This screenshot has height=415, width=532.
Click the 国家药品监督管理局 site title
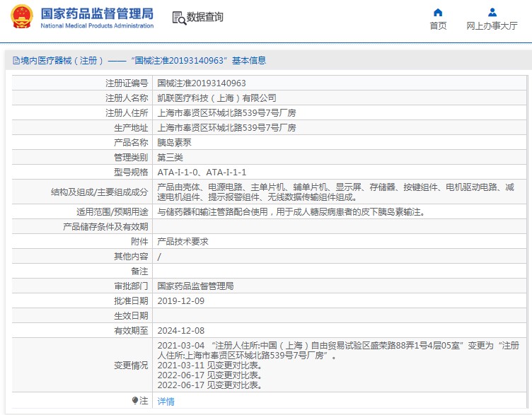pyautogui.click(x=97, y=14)
